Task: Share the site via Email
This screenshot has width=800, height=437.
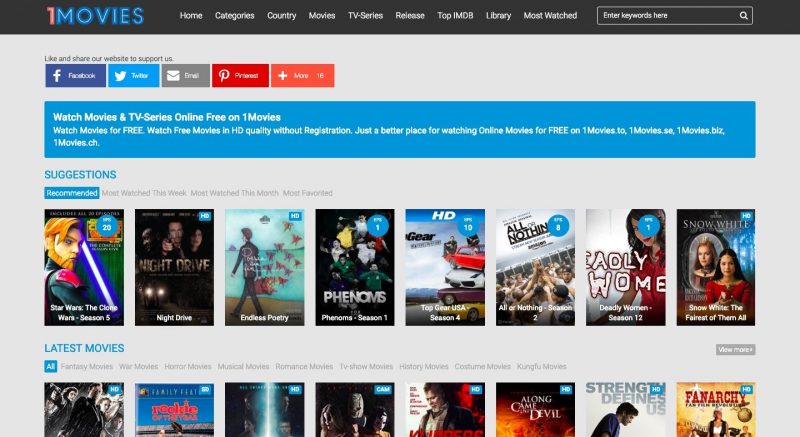Action: click(x=186, y=76)
